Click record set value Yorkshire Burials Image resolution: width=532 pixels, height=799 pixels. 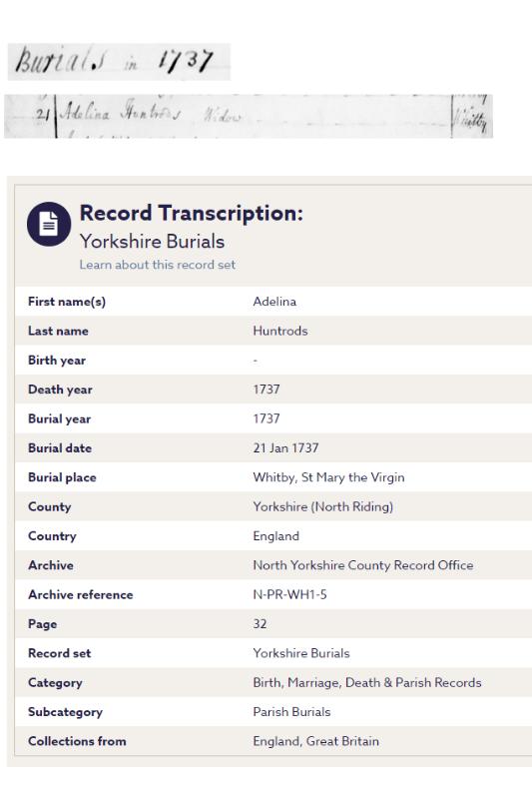(301, 653)
